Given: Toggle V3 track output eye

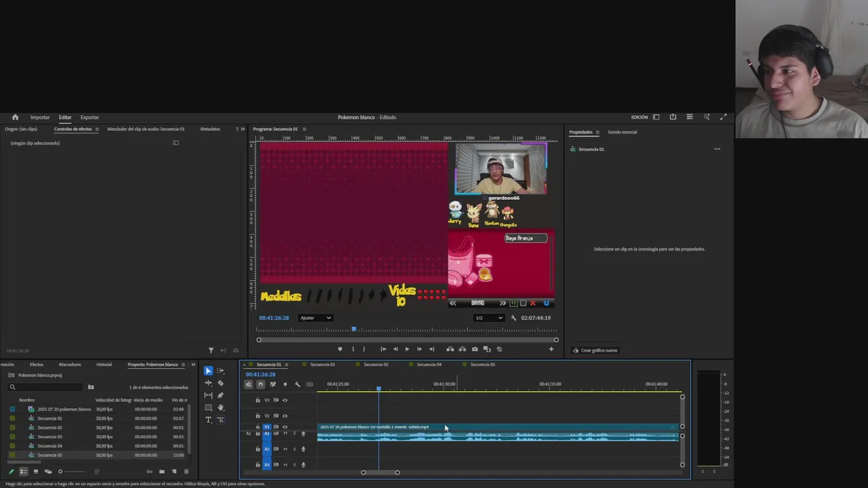Looking at the screenshot, I should pyautogui.click(x=285, y=400).
